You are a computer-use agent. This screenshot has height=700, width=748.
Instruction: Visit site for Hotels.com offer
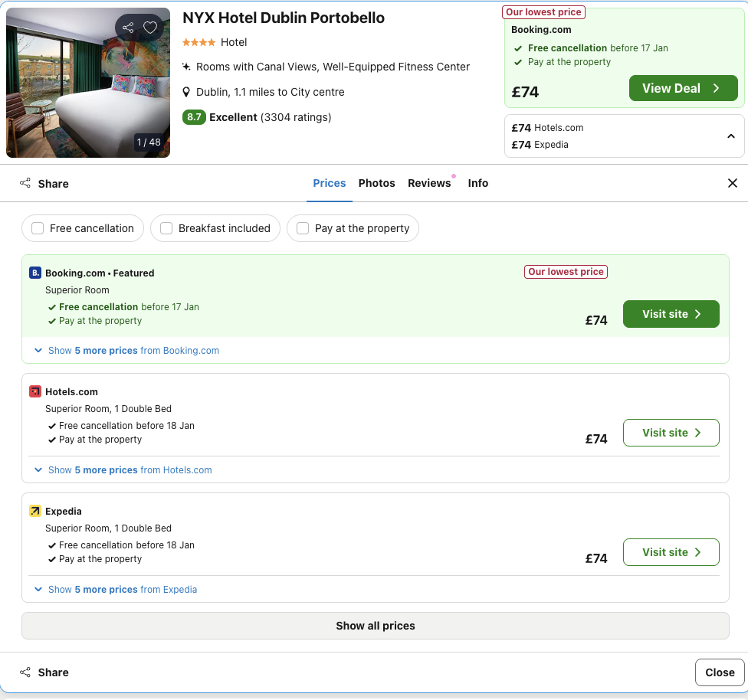click(x=671, y=433)
